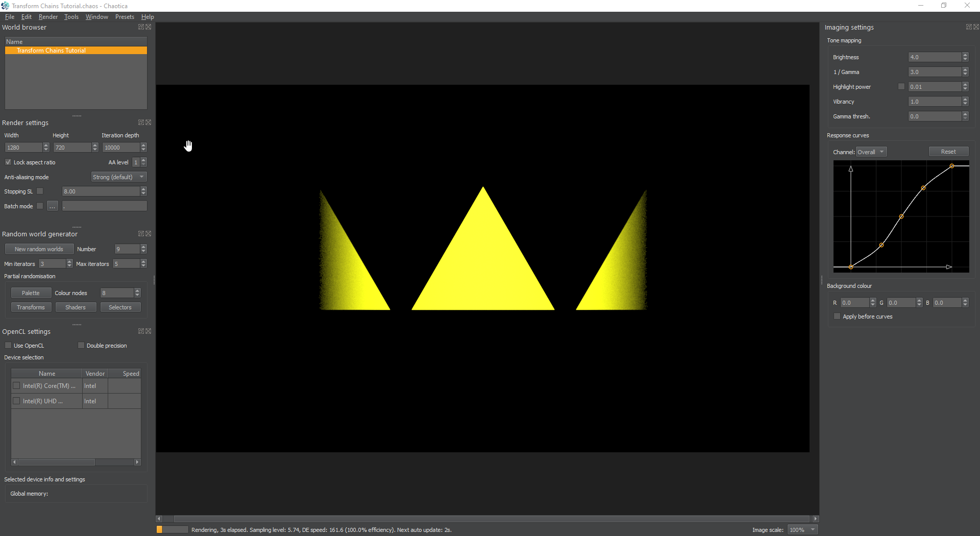Enable Use OpenCL checkbox
Screen dimensions: 980x536
pos(8,346)
